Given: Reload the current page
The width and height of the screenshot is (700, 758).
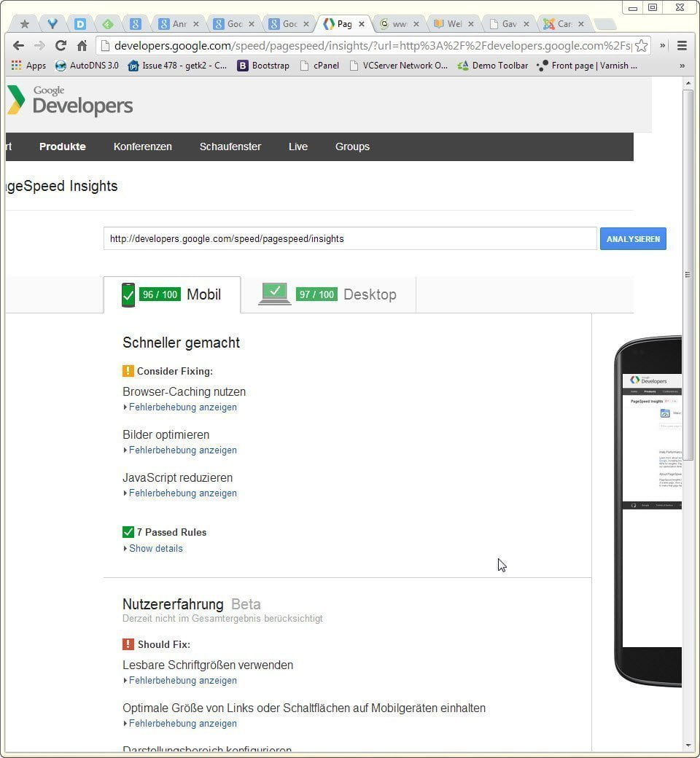Looking at the screenshot, I should [x=61, y=45].
